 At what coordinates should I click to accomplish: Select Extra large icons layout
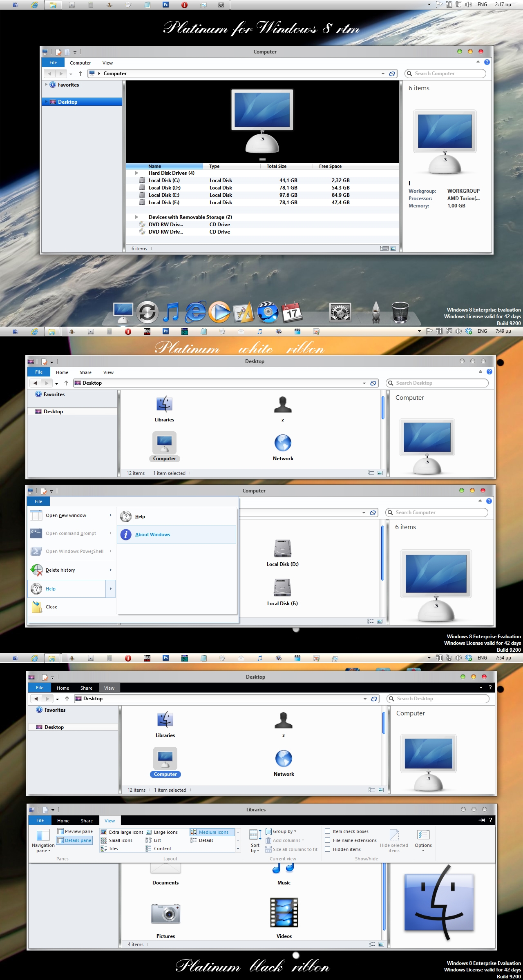click(x=122, y=832)
